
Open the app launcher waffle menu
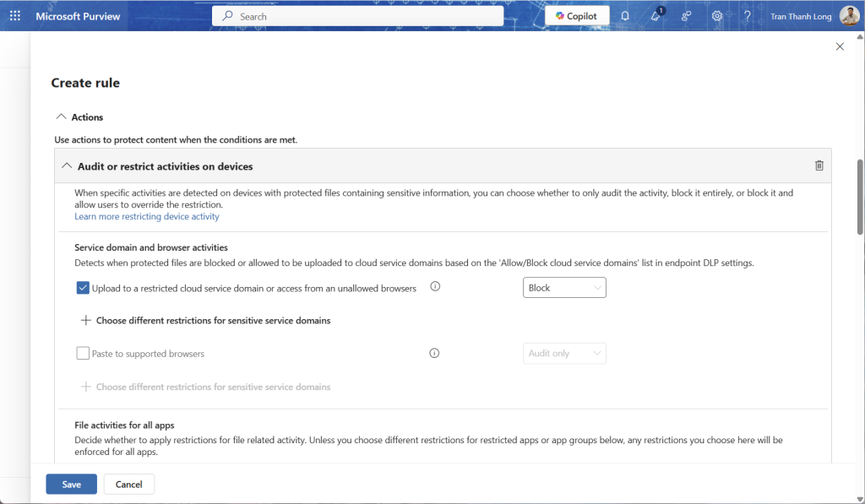(14, 16)
